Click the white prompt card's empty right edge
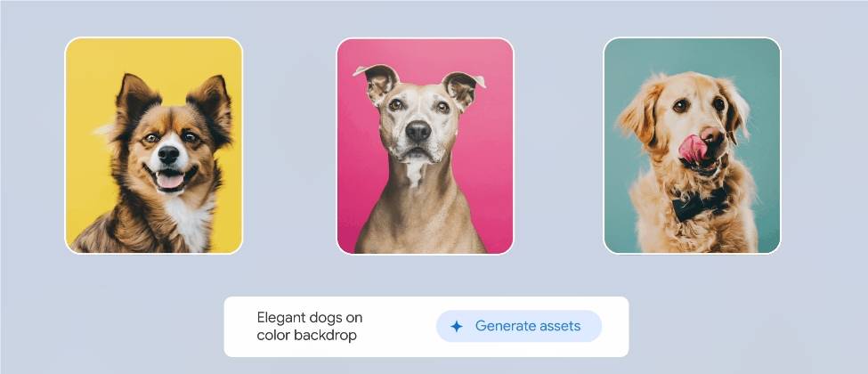This screenshot has width=868, height=374. (615, 326)
